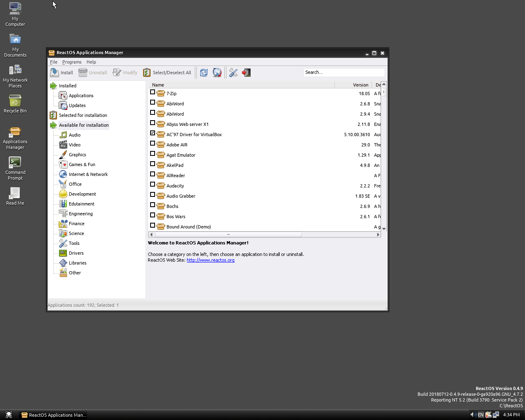Click the Update Database globe icon
This screenshot has width=525, height=420.
[217, 73]
